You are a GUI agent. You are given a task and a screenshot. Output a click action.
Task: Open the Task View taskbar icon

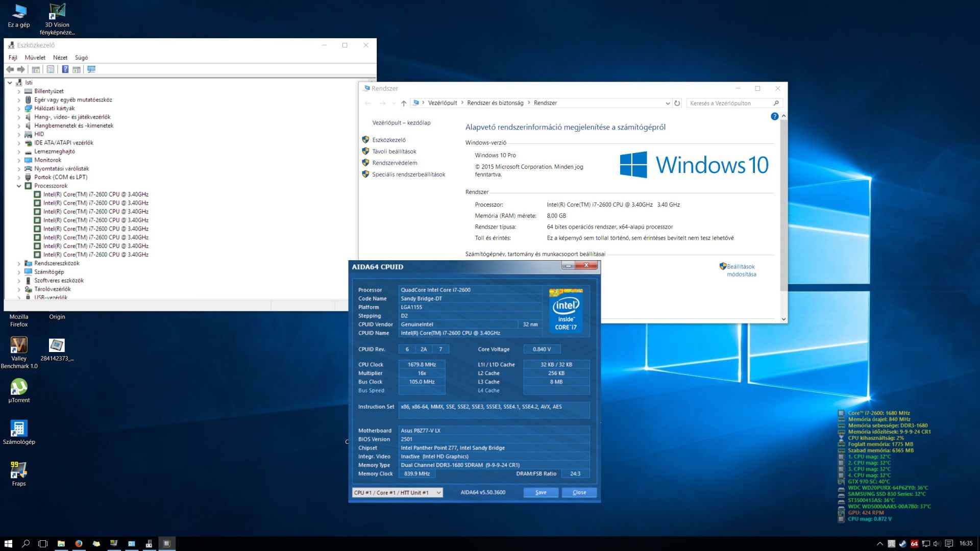click(x=43, y=543)
